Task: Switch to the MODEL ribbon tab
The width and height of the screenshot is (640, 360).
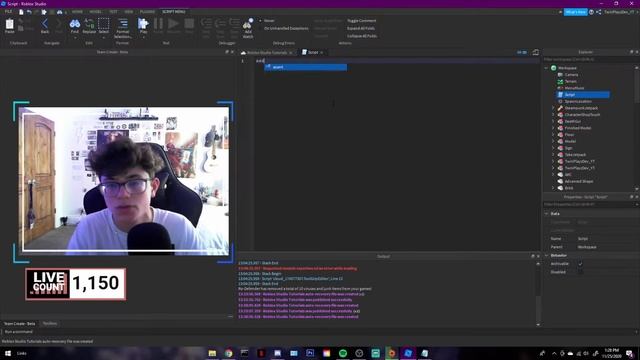Action: point(96,12)
